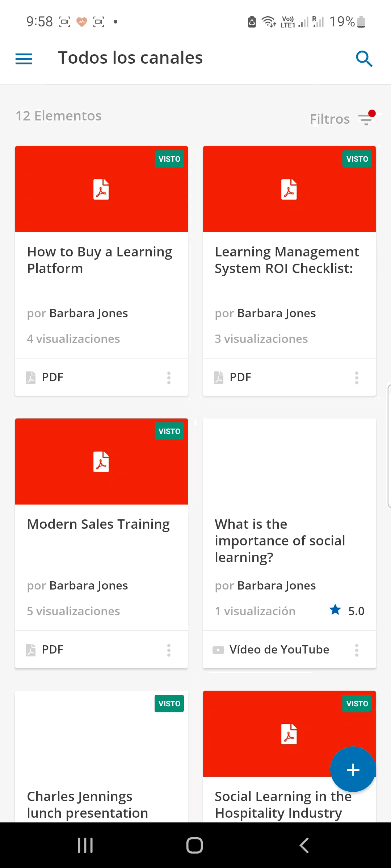Tap Android recent apps button
Viewport: 391px width, 868px height.
[x=85, y=845]
